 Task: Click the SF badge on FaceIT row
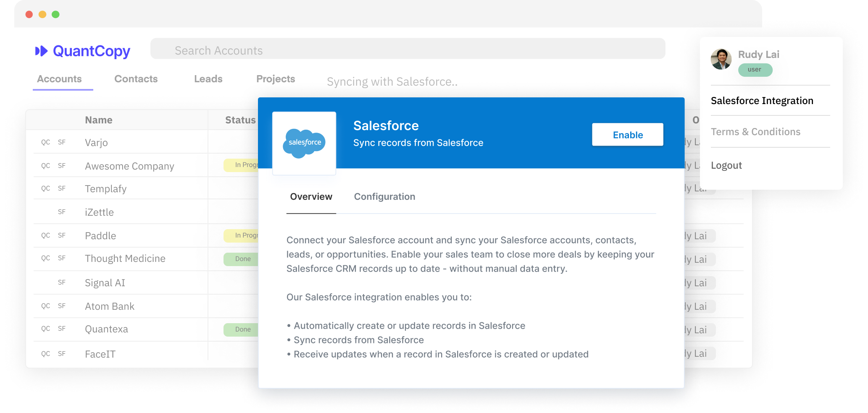pyautogui.click(x=62, y=354)
